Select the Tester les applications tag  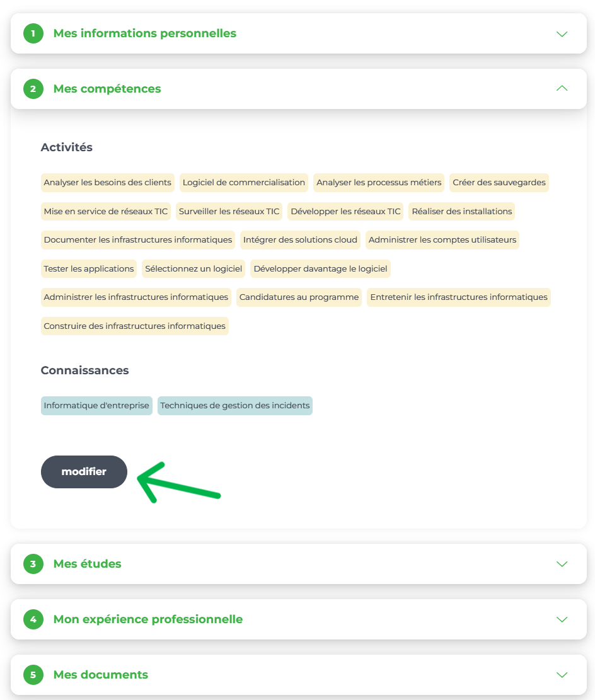(x=89, y=269)
